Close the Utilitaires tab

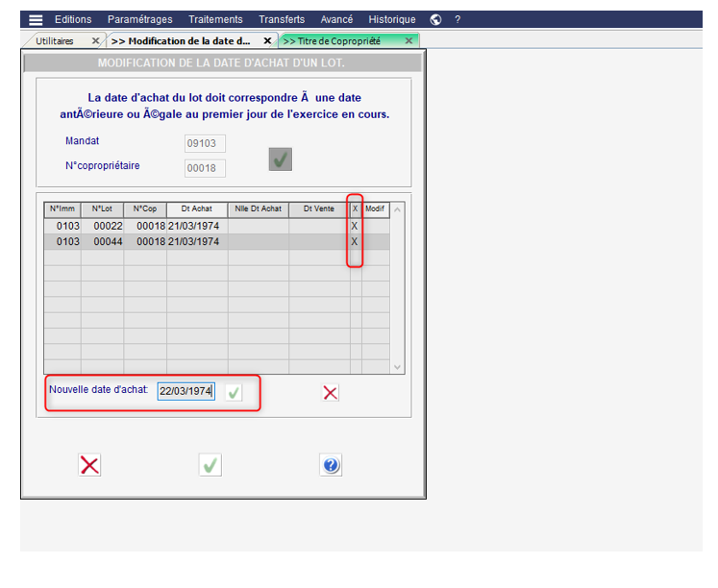(x=95, y=41)
